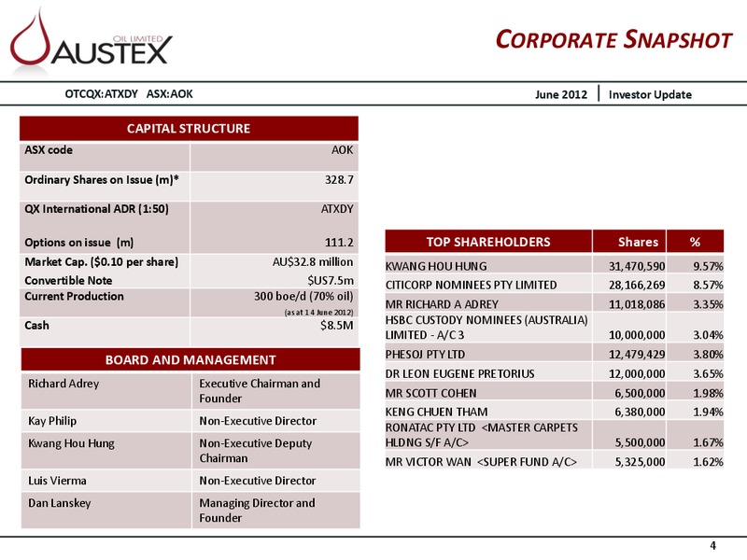Select the ATXDY value cell
This screenshot has width=747, height=560.
[x=337, y=209]
